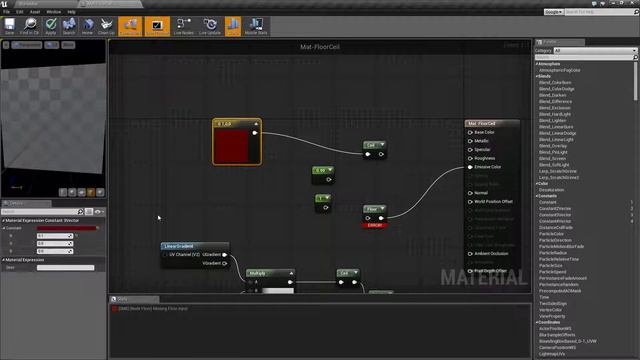Collapse the Constant property expander
This screenshot has width=640, height=360.
coord(4,228)
